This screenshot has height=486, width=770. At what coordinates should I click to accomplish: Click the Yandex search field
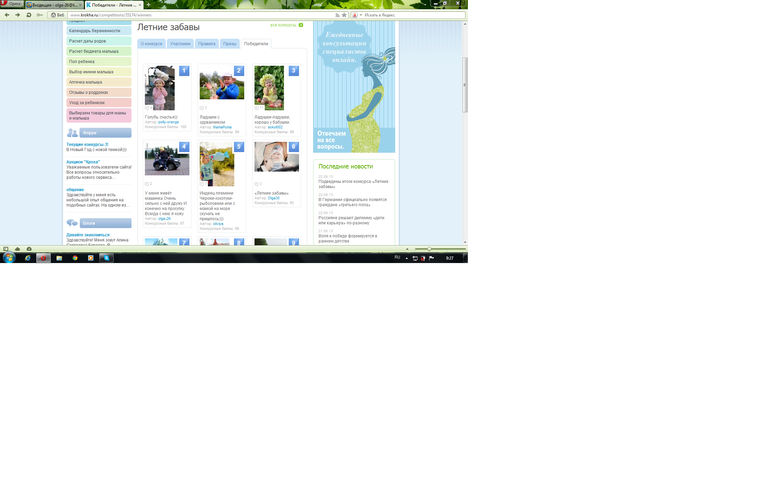413,15
